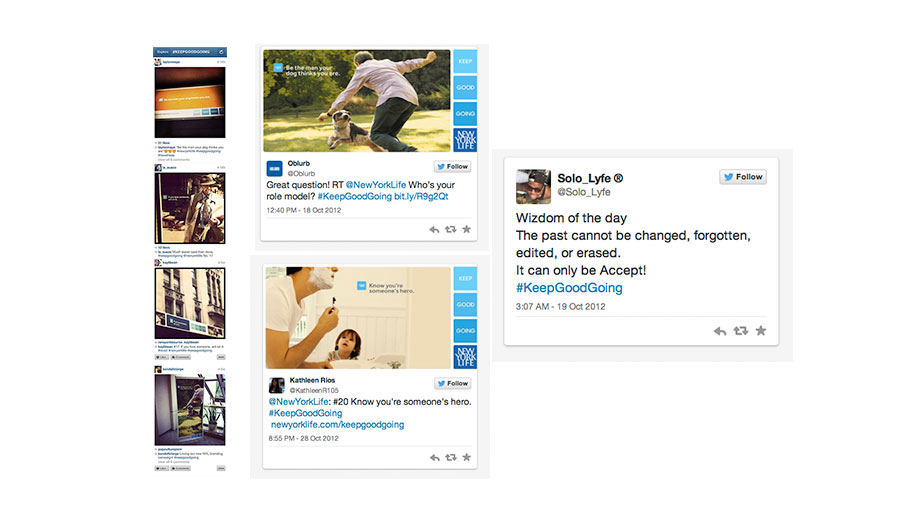Click the reply arrow on Oblurb's tweet
The width and height of the screenshot is (900, 520).
(435, 230)
